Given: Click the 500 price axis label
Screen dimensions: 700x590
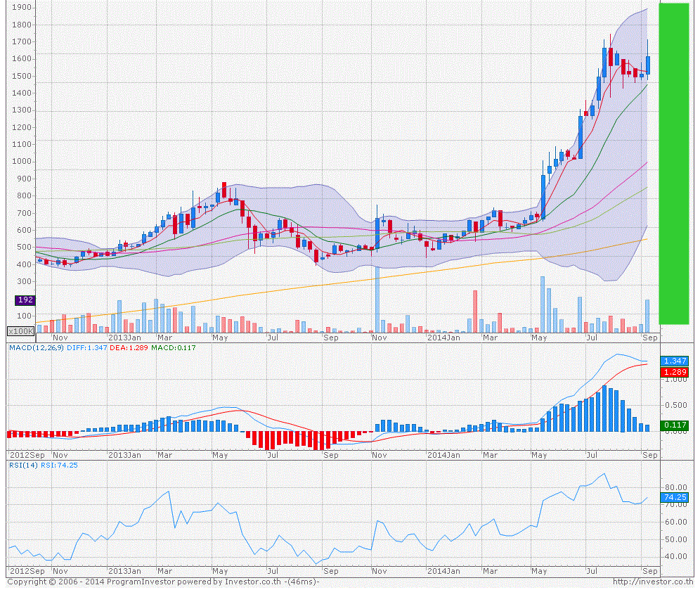Looking at the screenshot, I should coord(24,247).
